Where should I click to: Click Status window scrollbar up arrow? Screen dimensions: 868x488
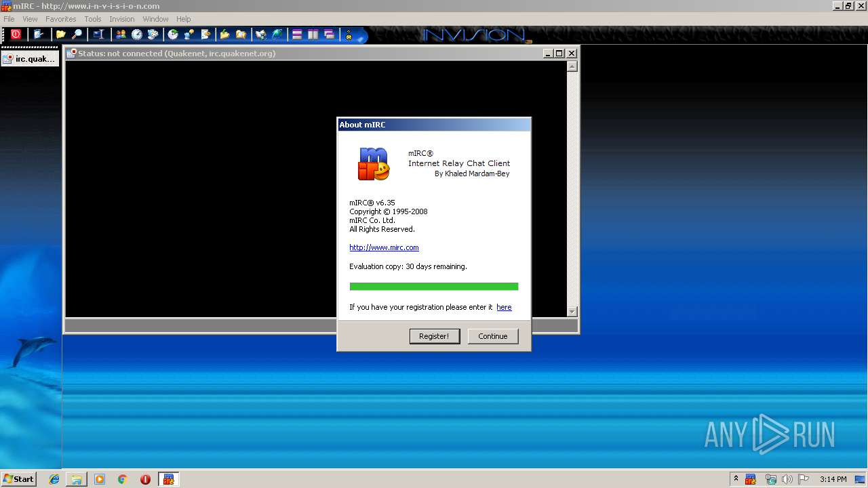point(572,66)
